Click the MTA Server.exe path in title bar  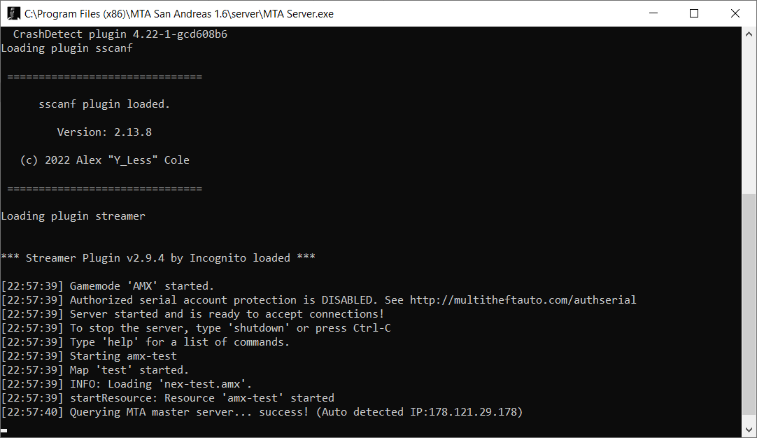(179, 14)
